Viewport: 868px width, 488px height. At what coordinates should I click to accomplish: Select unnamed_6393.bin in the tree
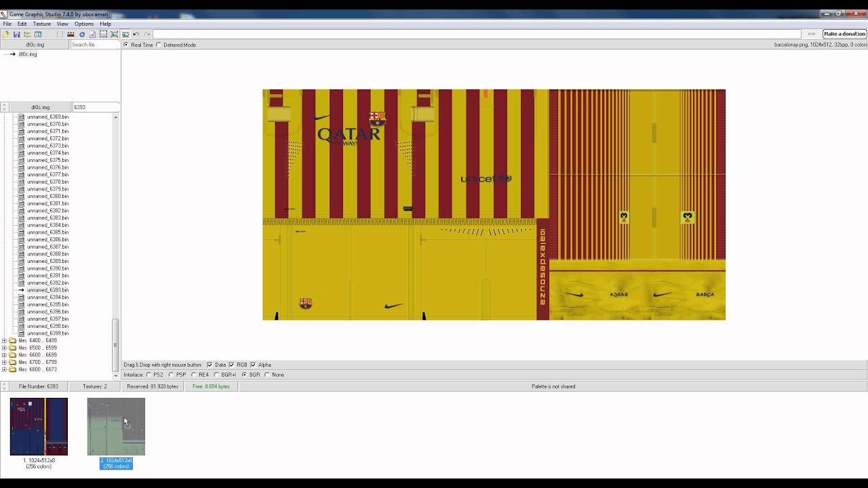[x=47, y=290]
